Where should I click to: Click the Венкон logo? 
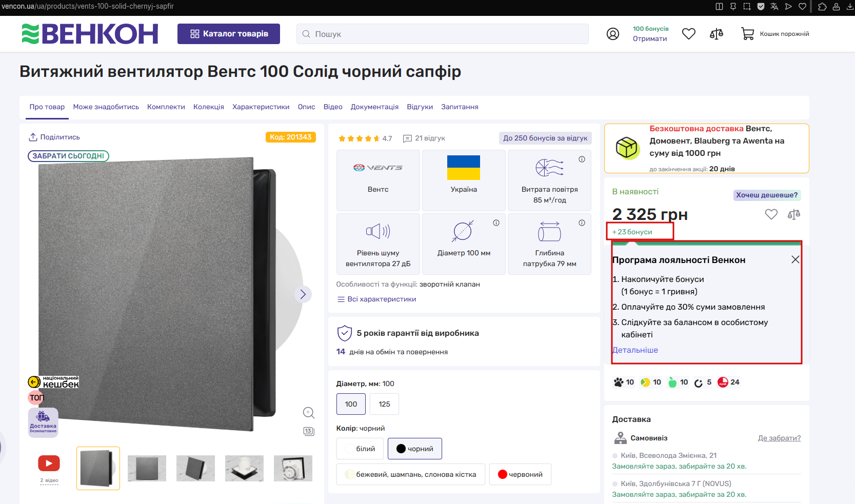pos(90,34)
